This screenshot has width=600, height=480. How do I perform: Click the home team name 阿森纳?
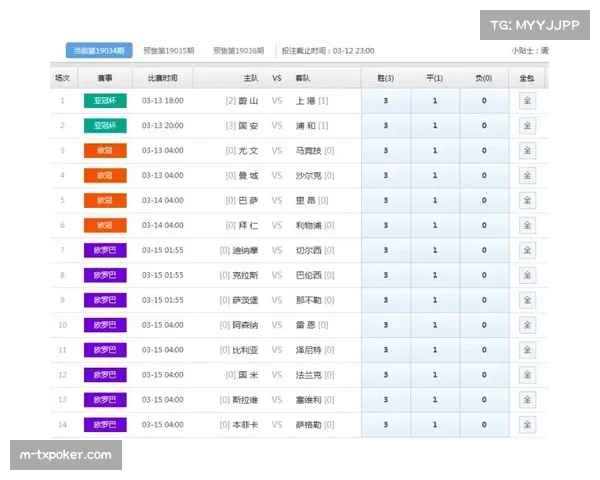click(x=245, y=325)
